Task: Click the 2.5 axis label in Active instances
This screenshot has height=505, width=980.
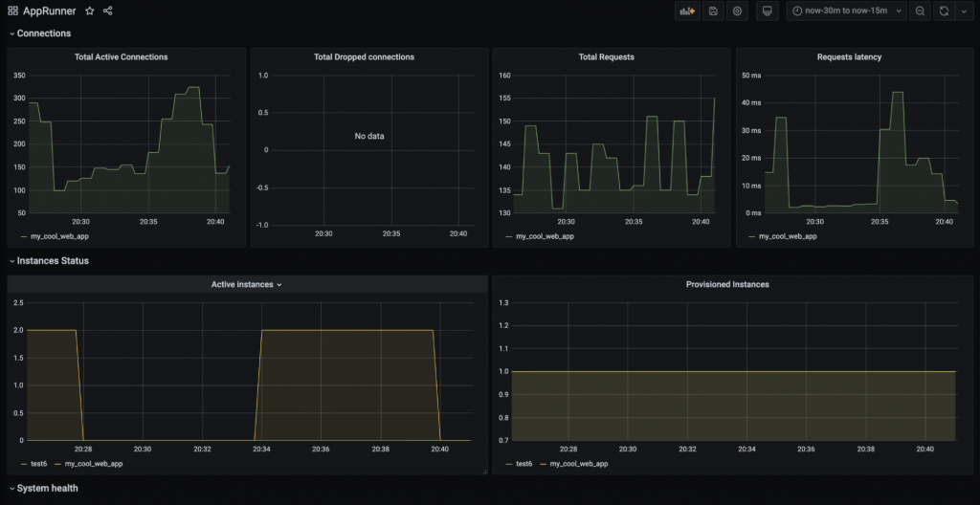Action: click(19, 302)
